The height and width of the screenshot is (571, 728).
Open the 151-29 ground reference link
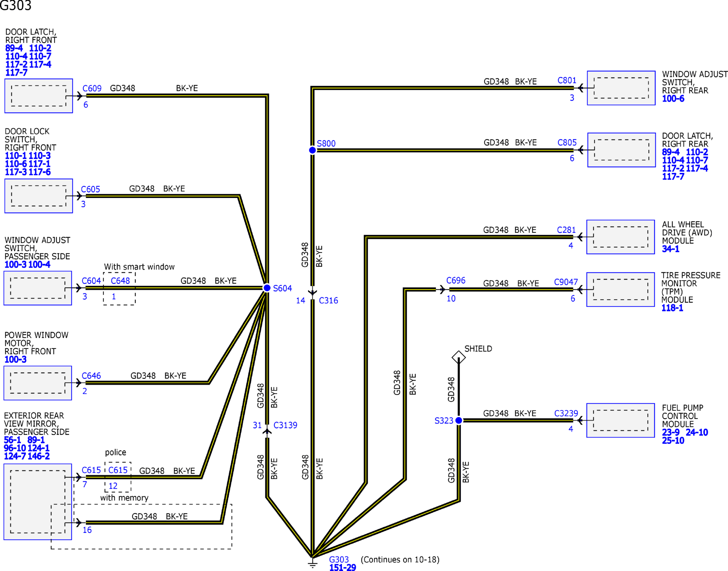[x=342, y=568]
